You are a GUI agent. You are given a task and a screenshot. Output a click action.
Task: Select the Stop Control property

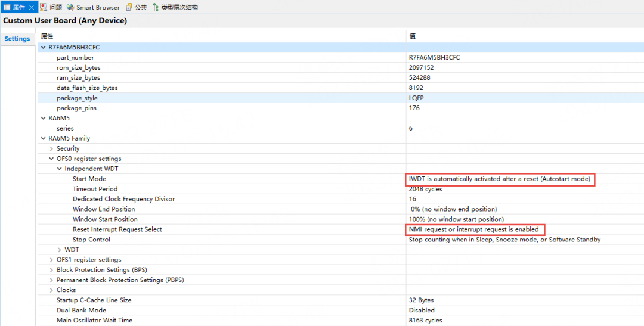(x=91, y=240)
